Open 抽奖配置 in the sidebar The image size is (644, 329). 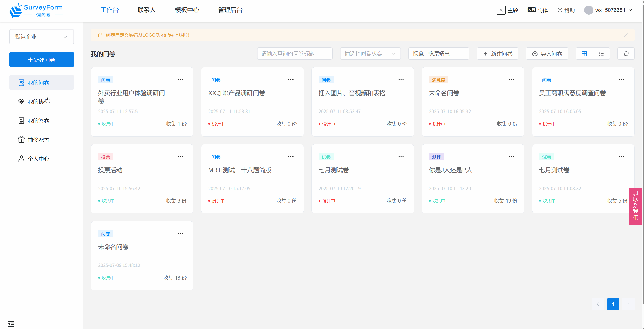[x=38, y=140]
